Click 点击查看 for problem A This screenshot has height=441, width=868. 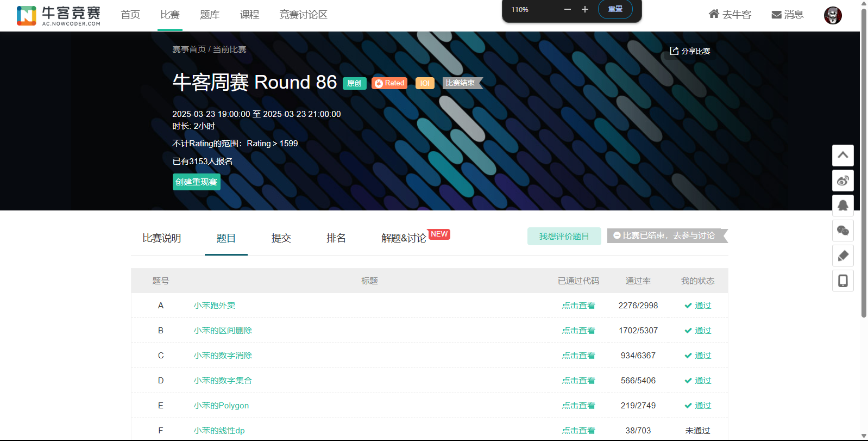578,306
